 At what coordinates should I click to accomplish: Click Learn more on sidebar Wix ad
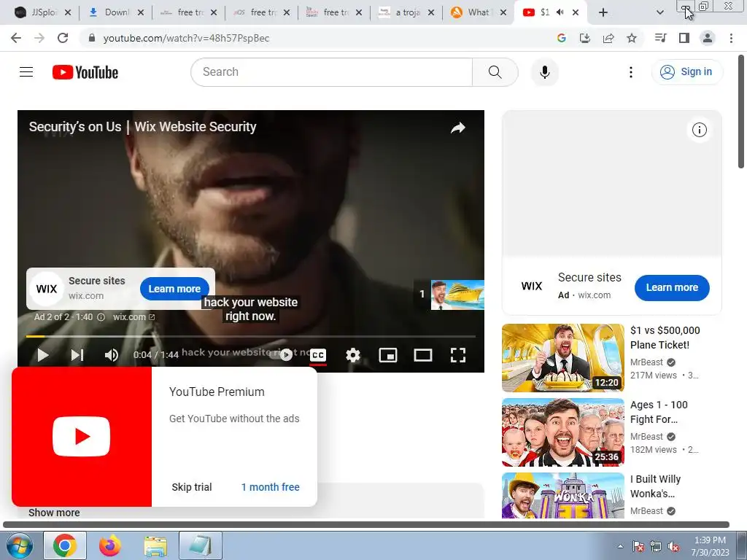672,287
